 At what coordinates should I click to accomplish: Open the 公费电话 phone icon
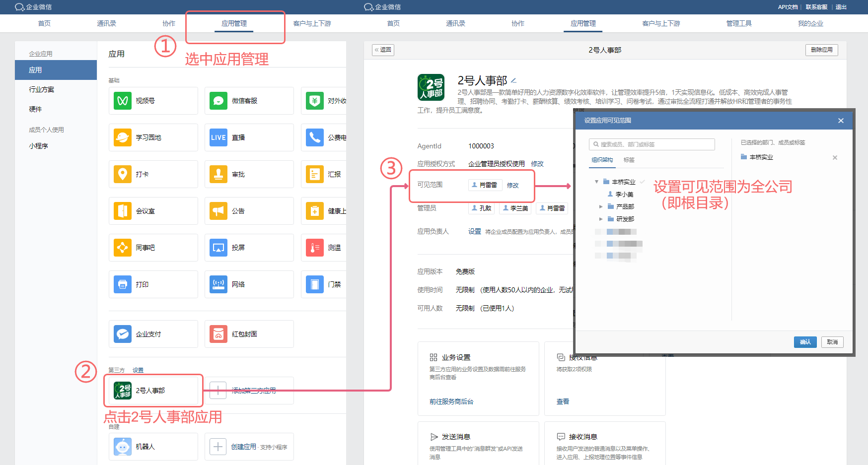click(x=315, y=137)
